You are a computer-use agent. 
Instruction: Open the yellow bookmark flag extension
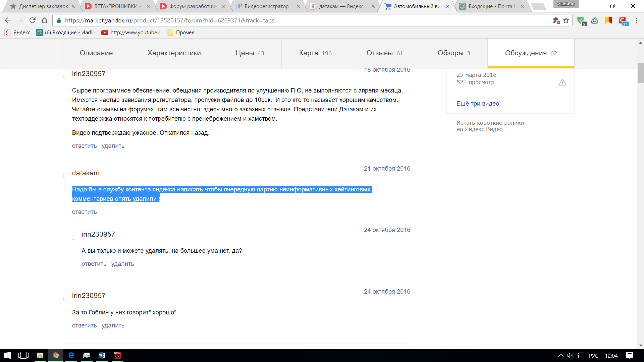coord(608,20)
